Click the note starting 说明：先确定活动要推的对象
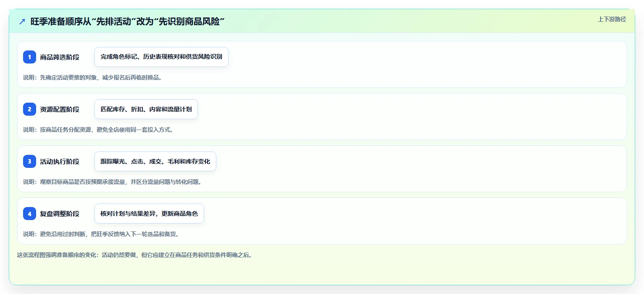 coord(93,77)
